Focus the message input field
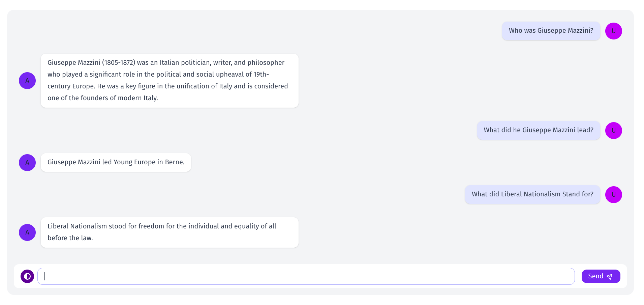 (x=306, y=276)
